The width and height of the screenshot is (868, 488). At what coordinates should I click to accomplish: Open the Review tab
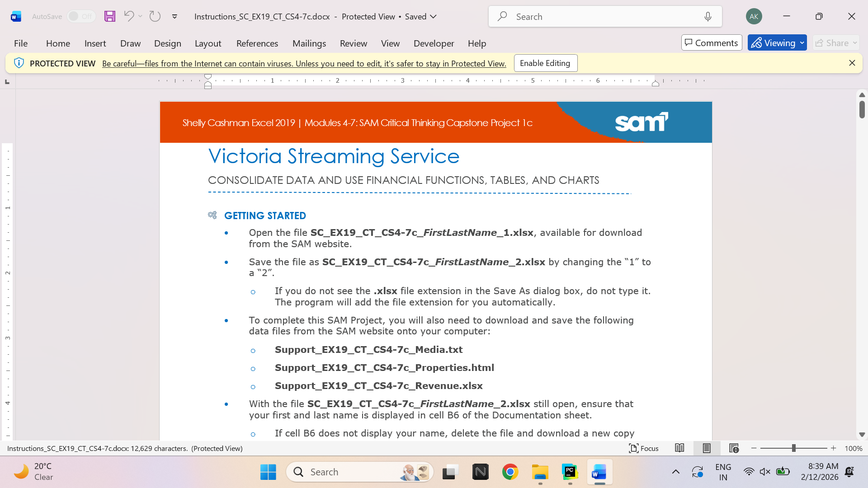point(353,43)
